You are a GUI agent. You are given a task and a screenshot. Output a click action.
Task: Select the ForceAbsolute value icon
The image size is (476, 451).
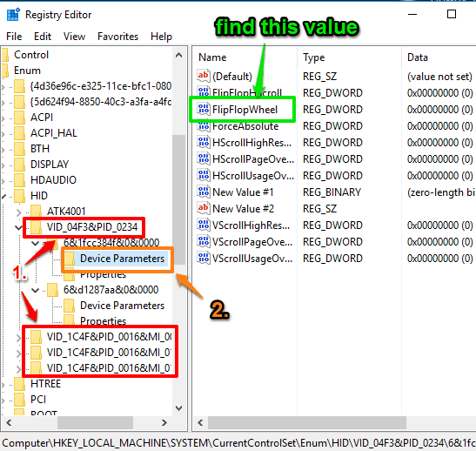pos(203,127)
